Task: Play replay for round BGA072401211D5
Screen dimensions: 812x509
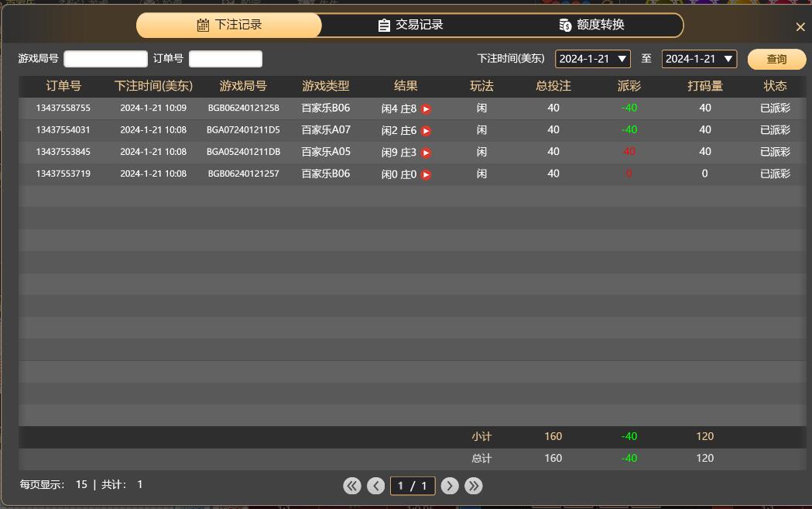Action: [426, 131]
